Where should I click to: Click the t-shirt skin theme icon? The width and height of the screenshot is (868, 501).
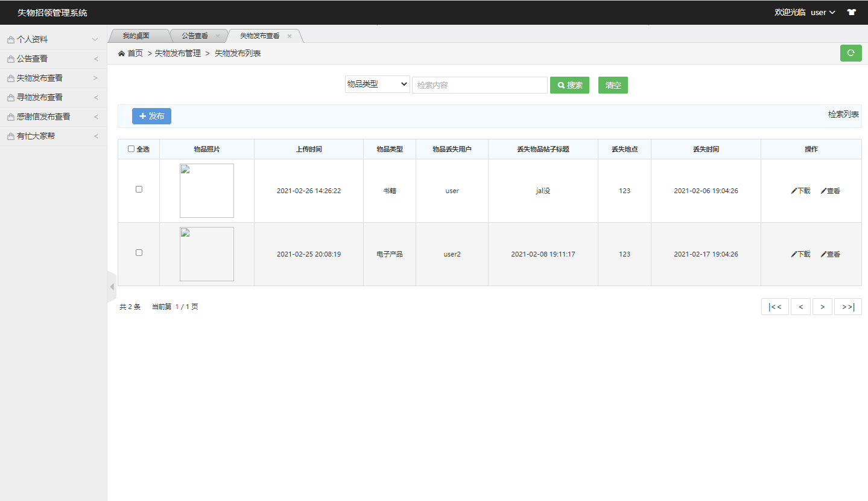tap(851, 12)
